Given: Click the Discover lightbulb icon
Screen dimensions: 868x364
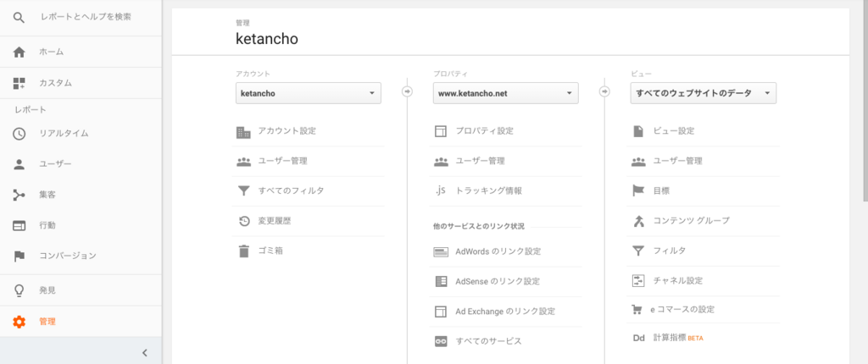Looking at the screenshot, I should click(19, 290).
